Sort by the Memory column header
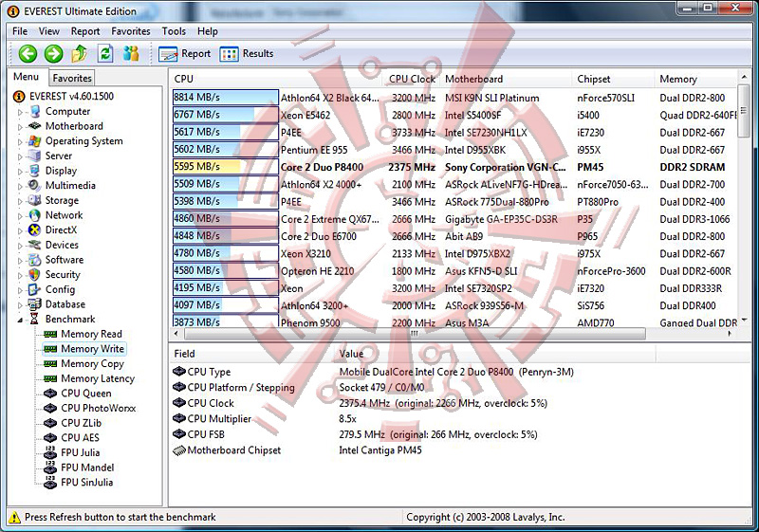The height and width of the screenshot is (532, 759). (697, 79)
